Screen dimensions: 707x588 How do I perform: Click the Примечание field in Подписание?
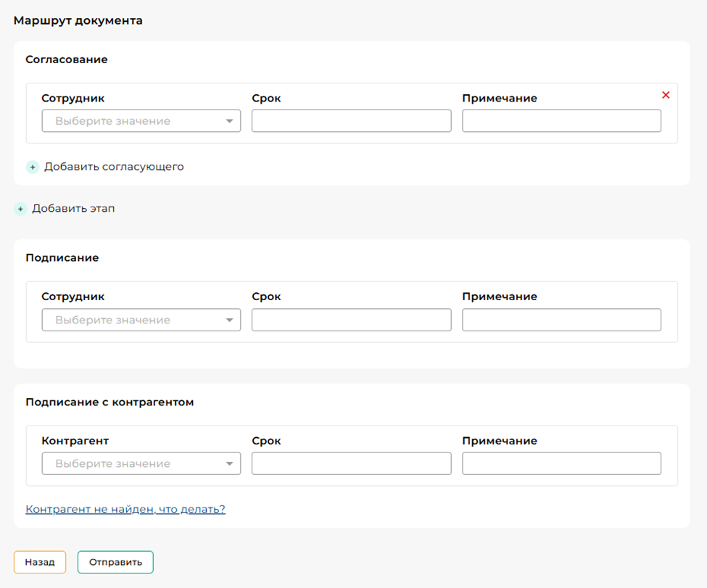[561, 320]
